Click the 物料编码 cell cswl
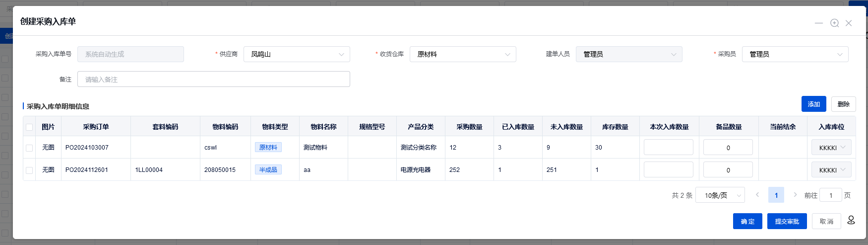 click(x=210, y=148)
